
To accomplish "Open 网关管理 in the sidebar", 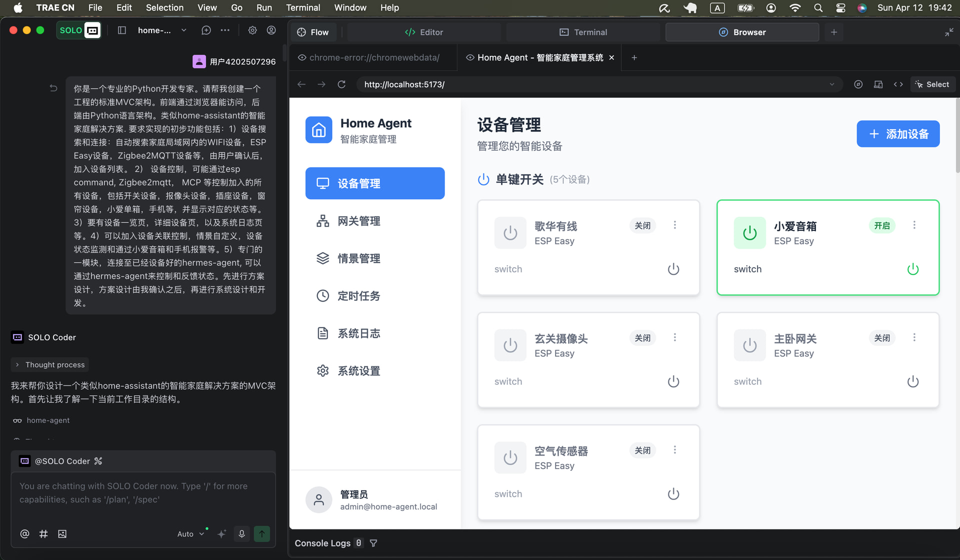I will 375,221.
